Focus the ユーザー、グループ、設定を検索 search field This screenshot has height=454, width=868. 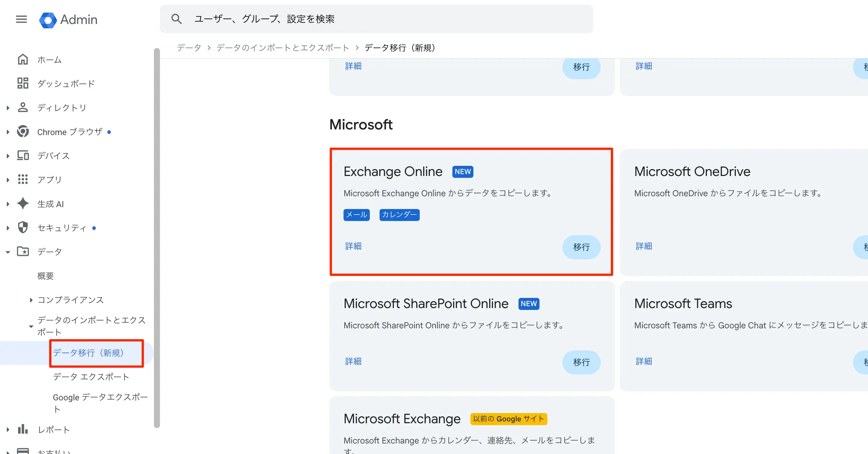tap(377, 19)
